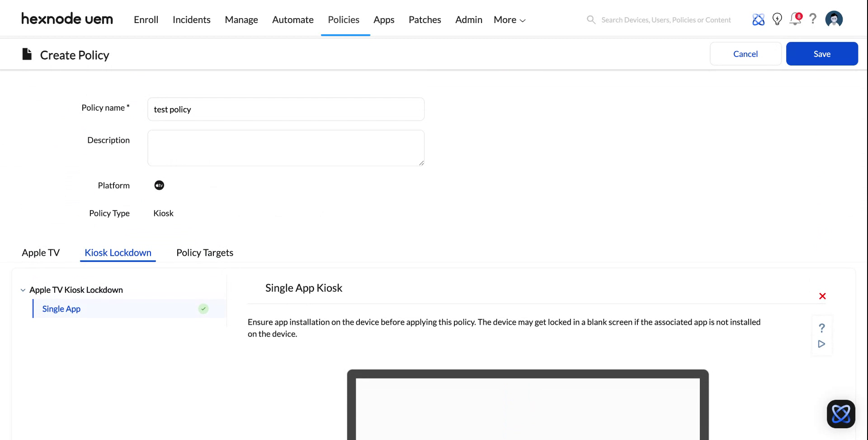The width and height of the screenshot is (868, 440).
Task: Open the notifications bell with 8 alerts
Action: click(795, 19)
